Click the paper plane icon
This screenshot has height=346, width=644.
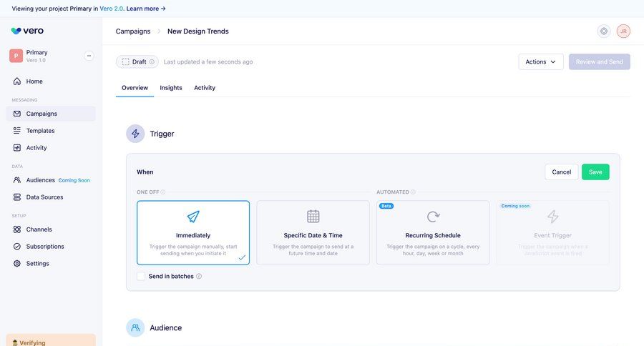click(x=193, y=217)
